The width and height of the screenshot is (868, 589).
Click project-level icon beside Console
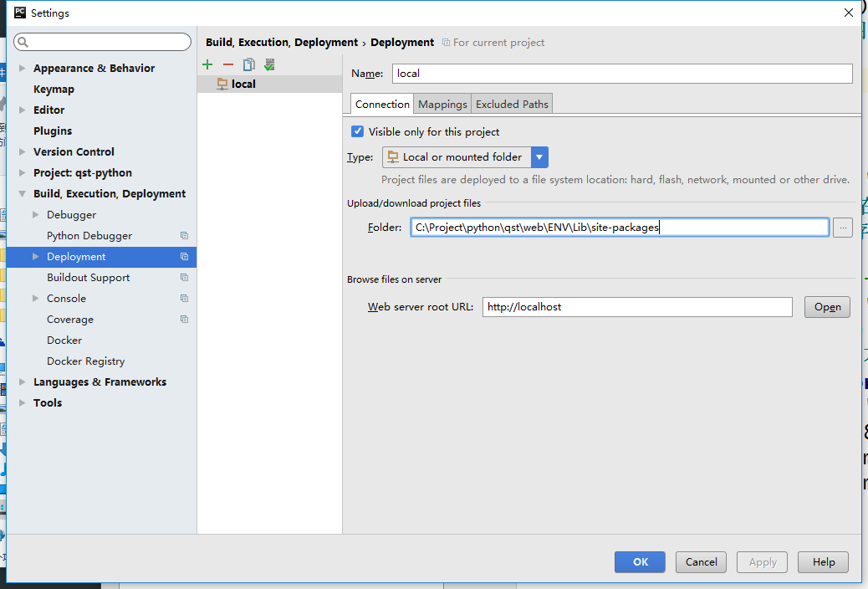[x=184, y=298]
